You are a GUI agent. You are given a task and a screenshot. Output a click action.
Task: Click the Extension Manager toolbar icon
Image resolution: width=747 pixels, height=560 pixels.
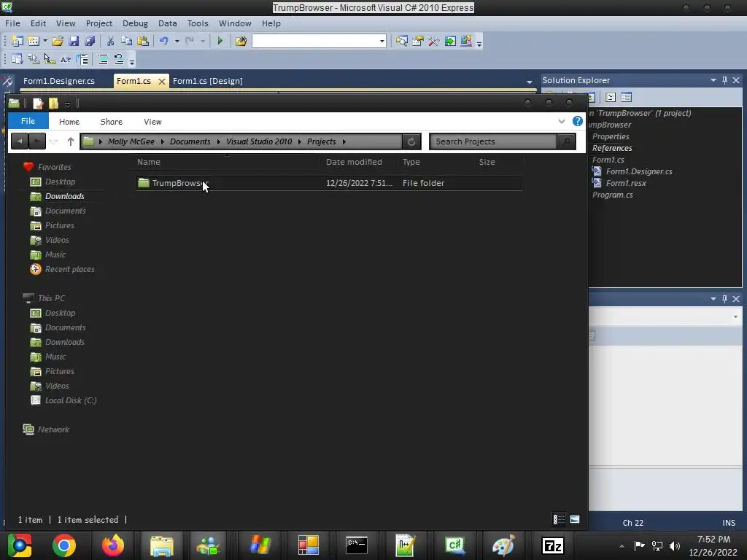[x=466, y=41]
